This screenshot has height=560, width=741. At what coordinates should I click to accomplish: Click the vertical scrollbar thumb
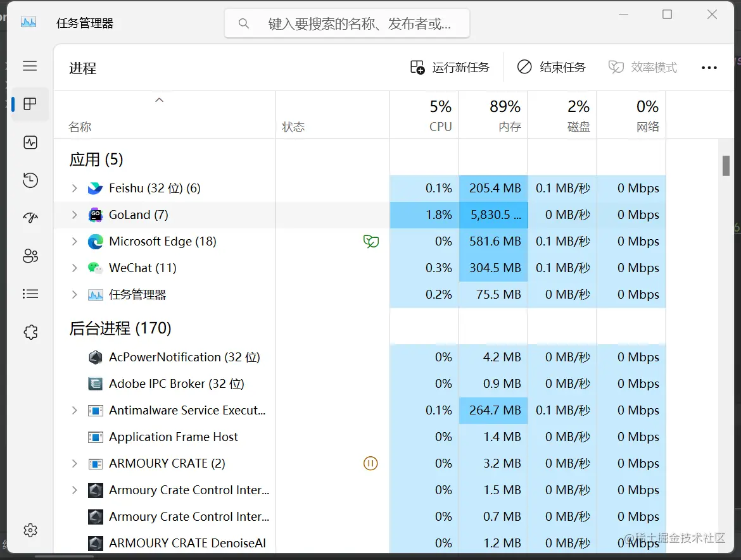click(x=726, y=166)
